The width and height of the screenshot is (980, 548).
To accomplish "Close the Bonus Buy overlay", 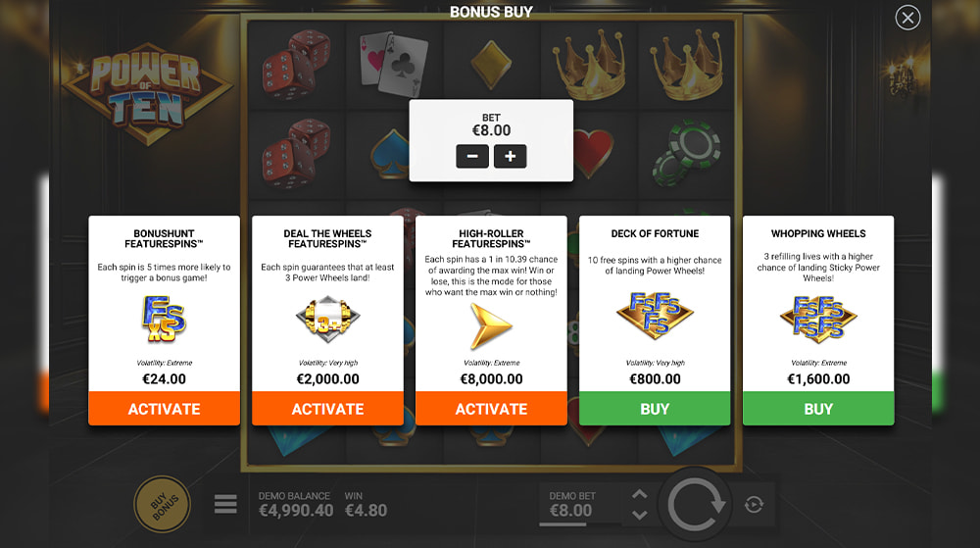I will click(907, 18).
